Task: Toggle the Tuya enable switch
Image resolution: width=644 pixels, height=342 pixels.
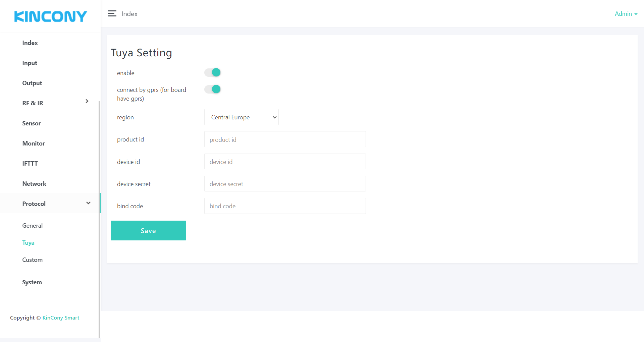Action: pyautogui.click(x=213, y=72)
